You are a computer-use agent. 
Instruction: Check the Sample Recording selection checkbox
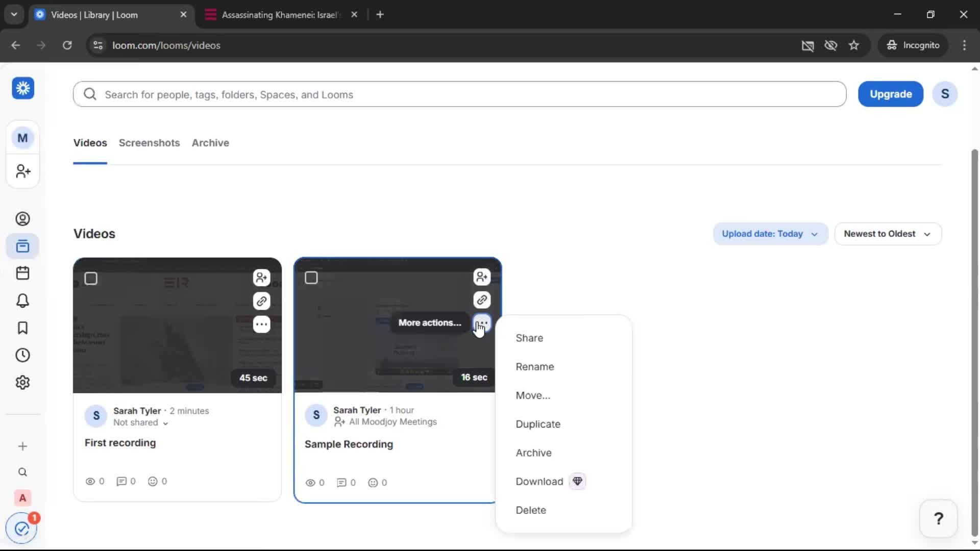point(311,278)
